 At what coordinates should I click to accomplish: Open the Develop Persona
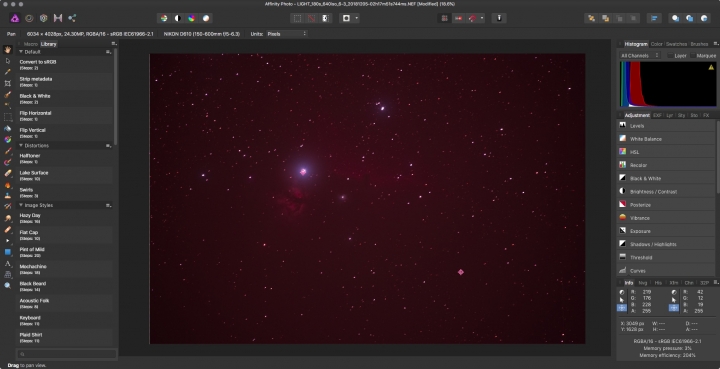[x=44, y=18]
